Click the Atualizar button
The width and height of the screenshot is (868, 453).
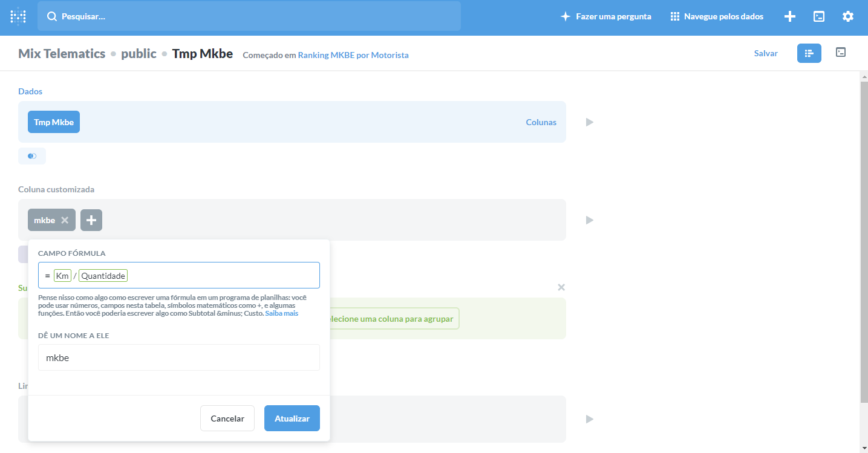tap(292, 418)
